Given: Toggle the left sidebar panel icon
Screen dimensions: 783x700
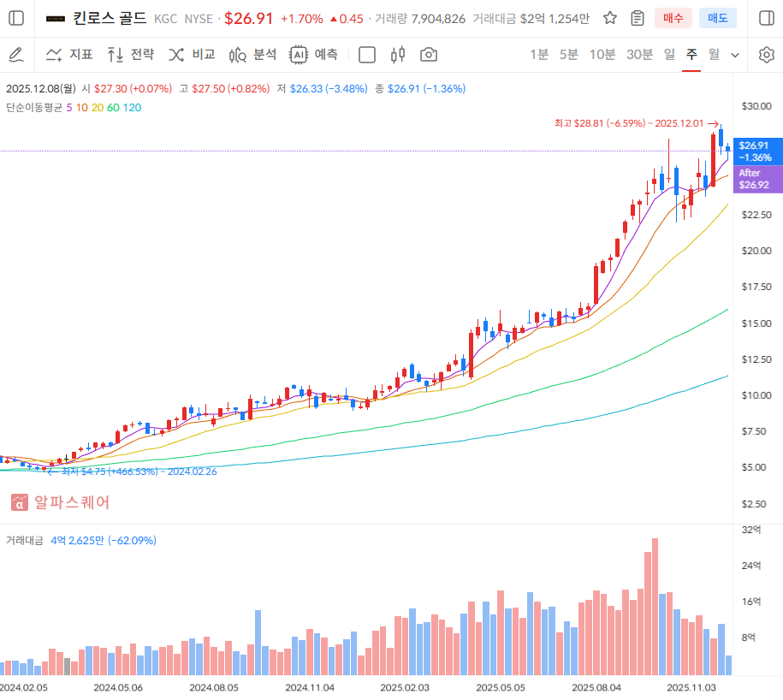Looking at the screenshot, I should click(x=16, y=18).
